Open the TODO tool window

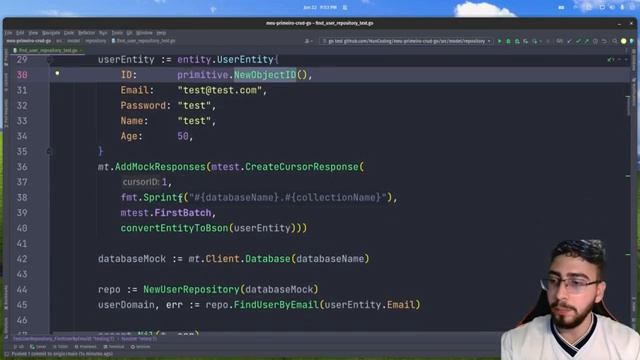[x=60, y=347]
